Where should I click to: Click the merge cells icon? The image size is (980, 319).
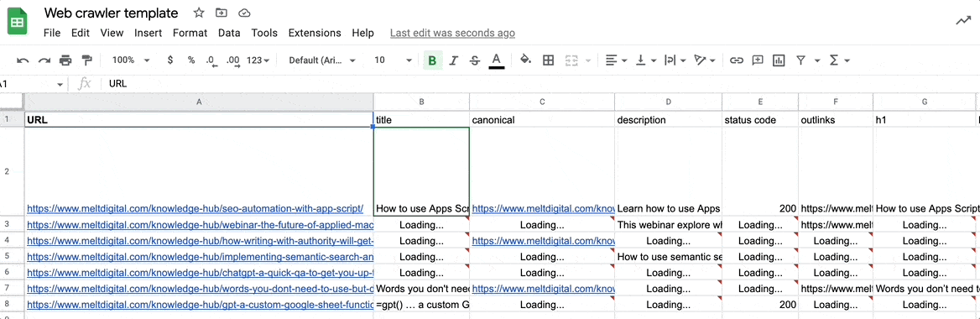pos(571,60)
